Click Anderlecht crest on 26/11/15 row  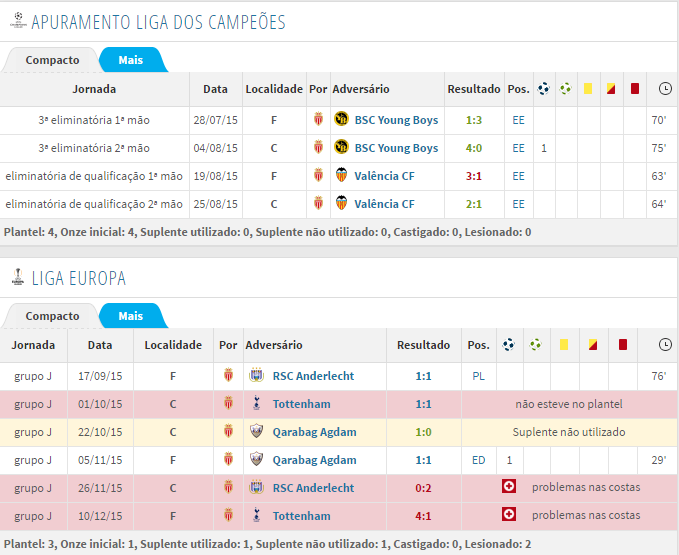tap(256, 487)
